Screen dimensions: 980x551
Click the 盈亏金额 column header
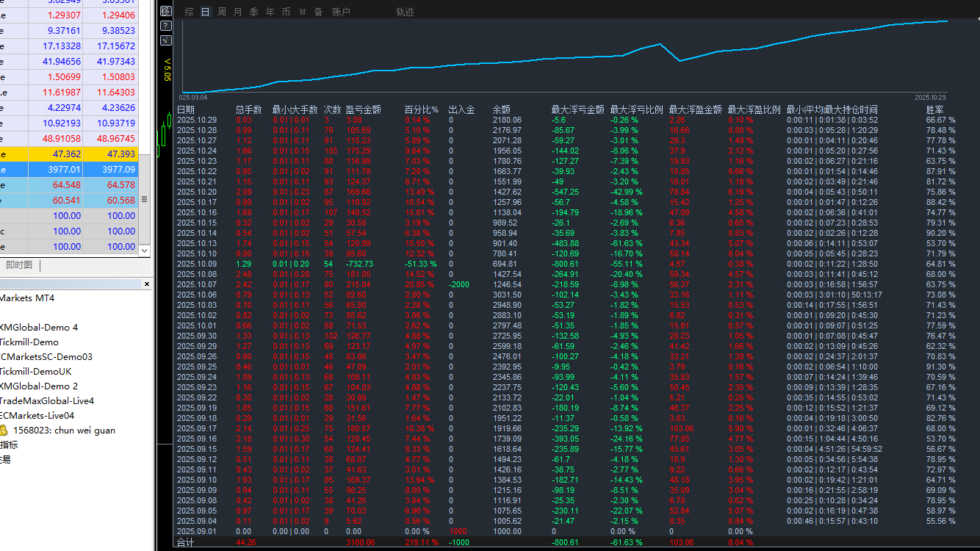tap(363, 109)
